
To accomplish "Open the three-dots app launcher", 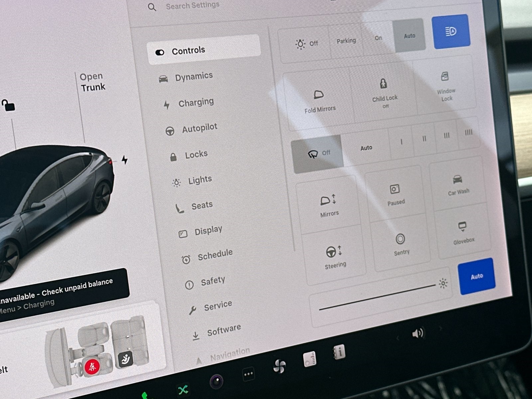I will (248, 374).
